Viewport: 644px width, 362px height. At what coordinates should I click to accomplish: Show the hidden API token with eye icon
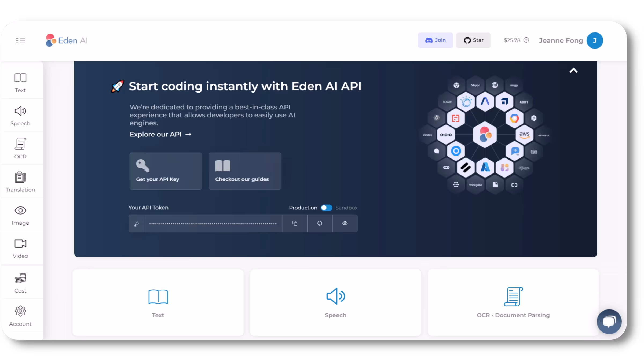click(x=345, y=223)
